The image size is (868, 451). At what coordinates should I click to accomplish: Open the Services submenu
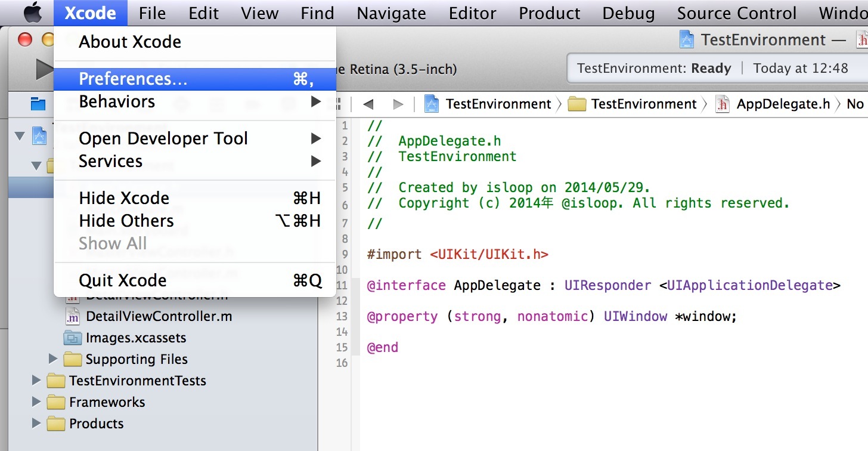point(195,161)
